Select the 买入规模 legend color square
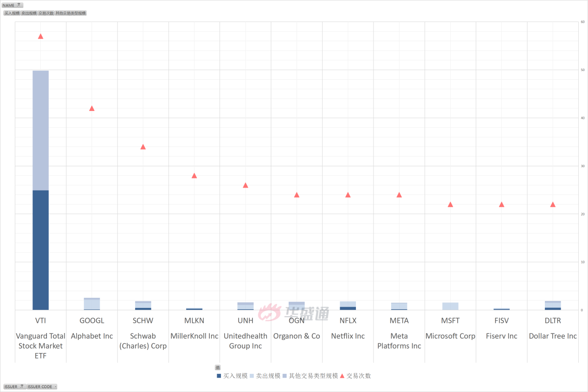This screenshot has height=392, width=588. [x=219, y=376]
